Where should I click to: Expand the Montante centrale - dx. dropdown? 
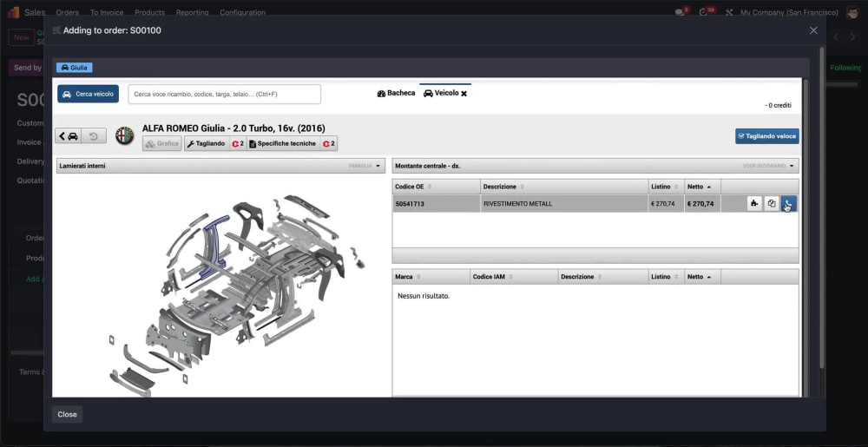pyautogui.click(x=595, y=166)
